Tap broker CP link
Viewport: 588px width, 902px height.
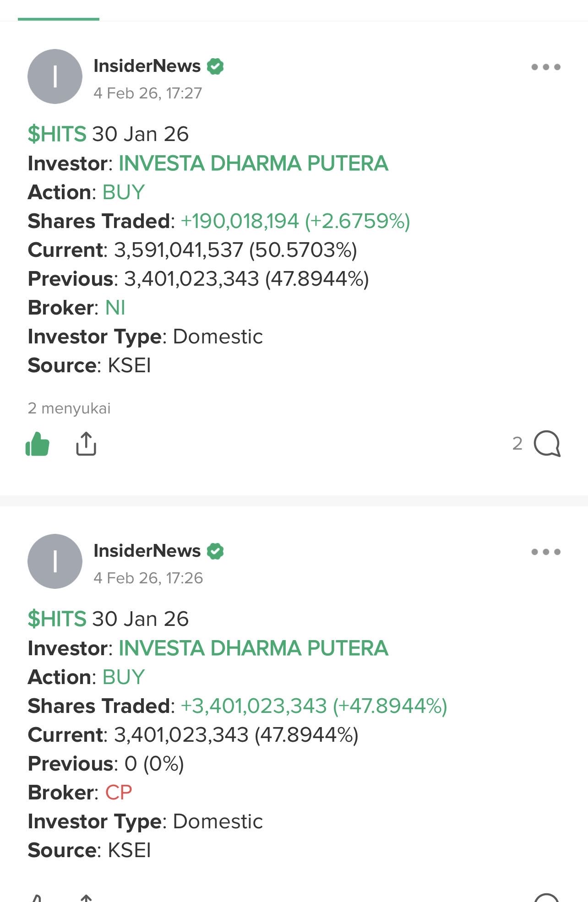pos(119,793)
